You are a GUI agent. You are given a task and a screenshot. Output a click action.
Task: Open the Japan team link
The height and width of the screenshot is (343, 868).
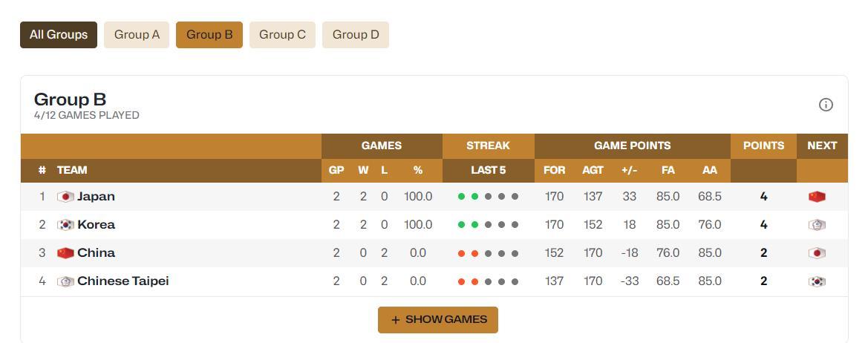click(x=96, y=197)
